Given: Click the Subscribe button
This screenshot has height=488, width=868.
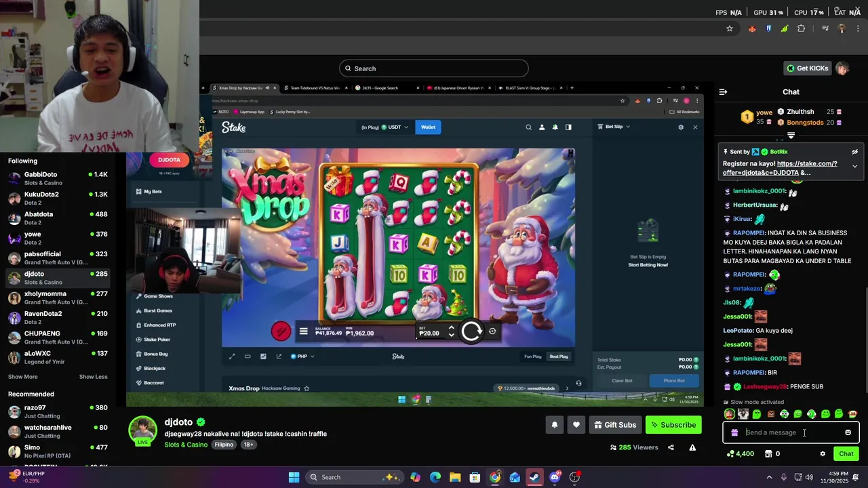Looking at the screenshot, I should [673, 425].
